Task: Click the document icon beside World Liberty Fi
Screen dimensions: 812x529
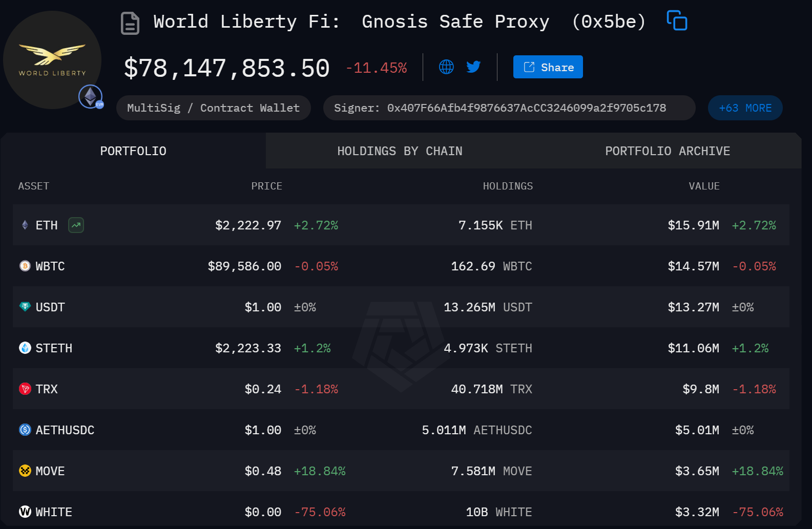Action: (130, 23)
